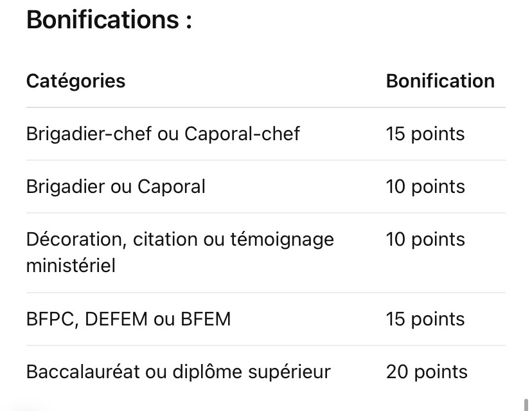Click 15 points beside Brigadier-chef ou Caporal-chef
Image resolution: width=532 pixels, height=411 pixels.
(425, 134)
